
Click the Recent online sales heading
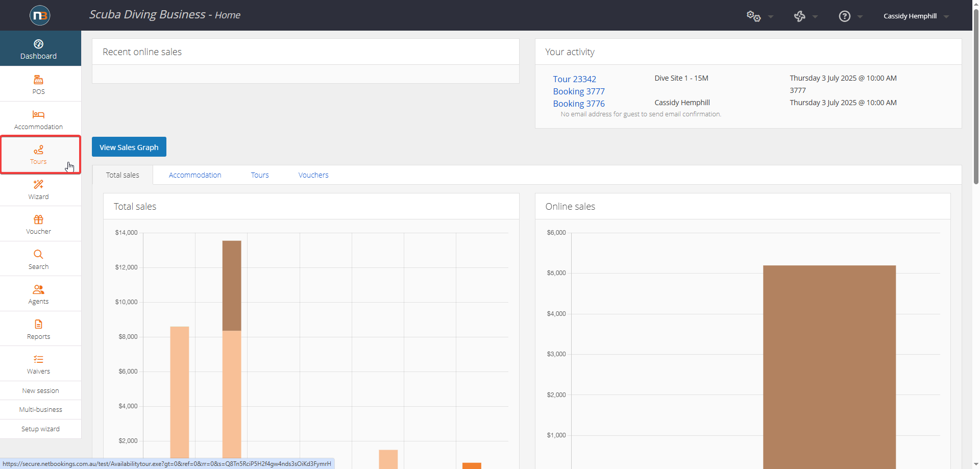pos(142,52)
